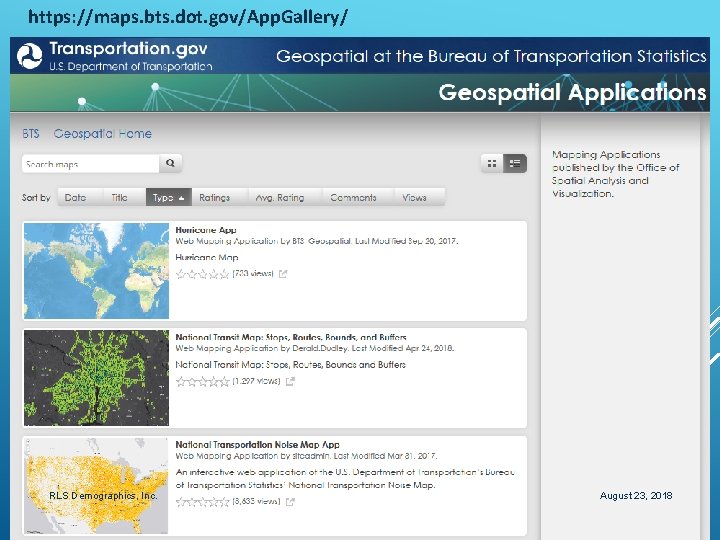The height and width of the screenshot is (540, 720).
Task: Click the Noise Map App thumbnail
Action: point(96,486)
